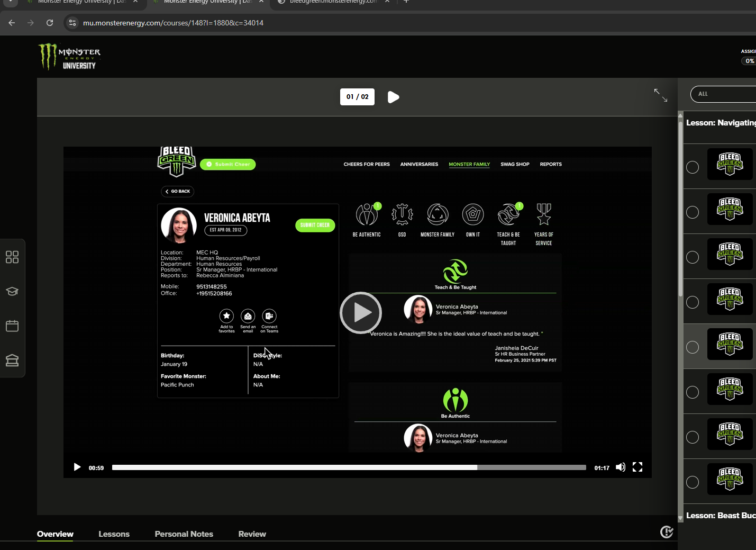Select the fourth lesson item circle
The image size is (756, 550).
[x=693, y=302]
